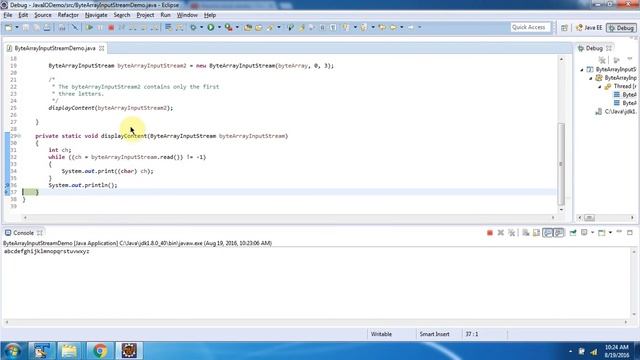This screenshot has height=360, width=640.
Task: Select the ByteArrayInputStreamDemo.java editor tab
Action: 55,48
